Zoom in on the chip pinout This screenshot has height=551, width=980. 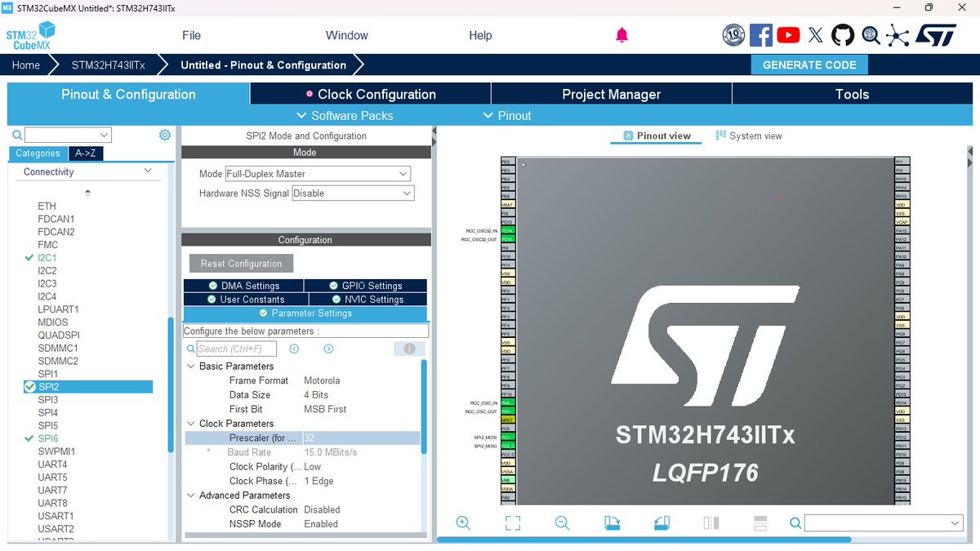[463, 523]
